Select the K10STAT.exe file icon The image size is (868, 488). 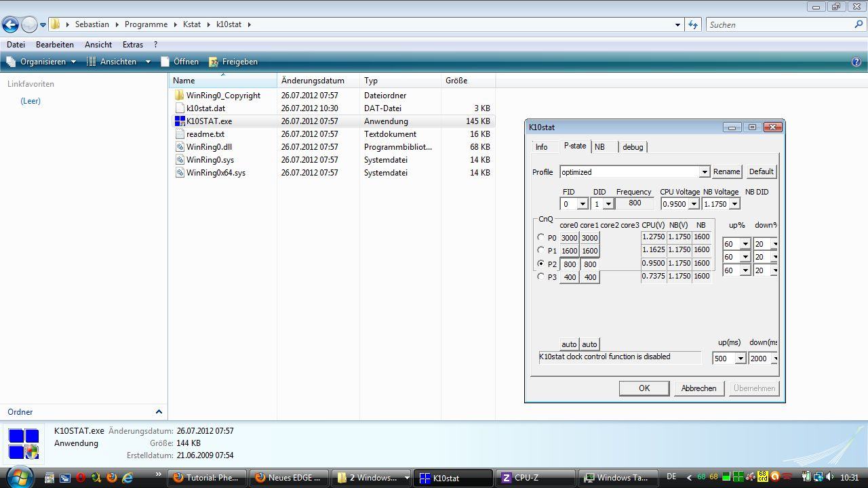180,121
